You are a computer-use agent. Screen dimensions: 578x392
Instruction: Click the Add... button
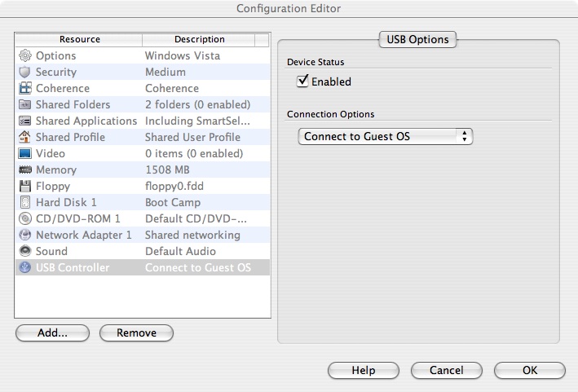52,333
